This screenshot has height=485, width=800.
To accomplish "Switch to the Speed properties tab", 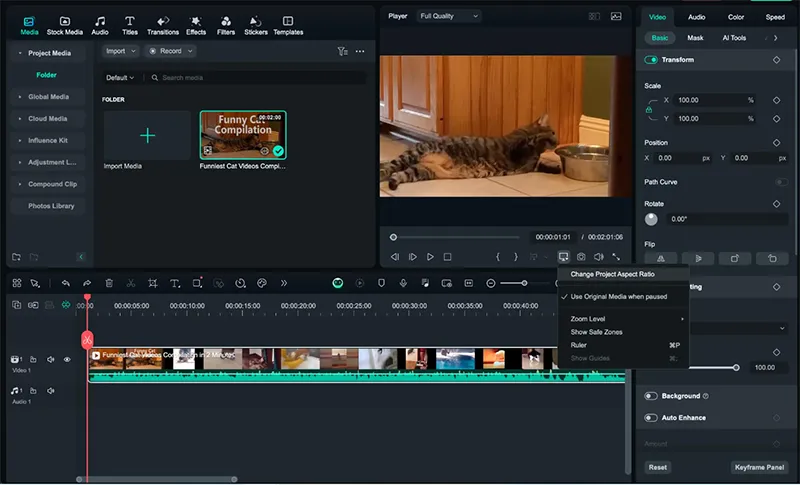I will (775, 17).
